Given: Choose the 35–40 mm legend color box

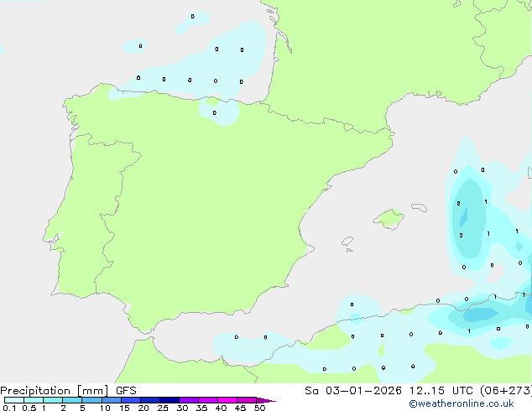Looking at the screenshot, I should pyautogui.click(x=208, y=400).
